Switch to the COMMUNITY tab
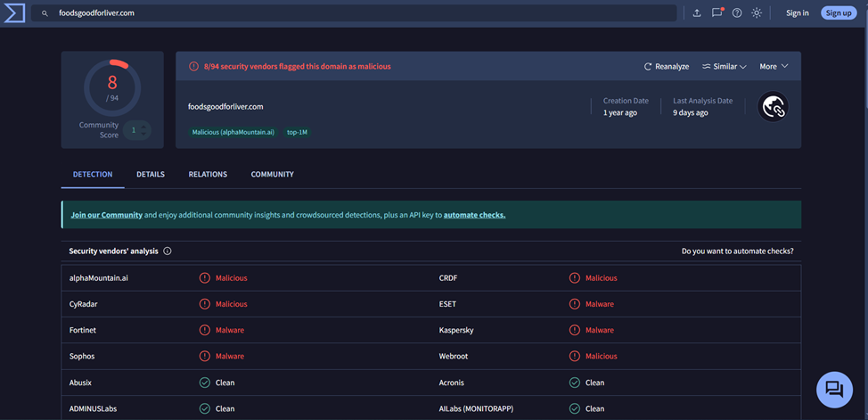This screenshot has width=868, height=420. tap(273, 175)
